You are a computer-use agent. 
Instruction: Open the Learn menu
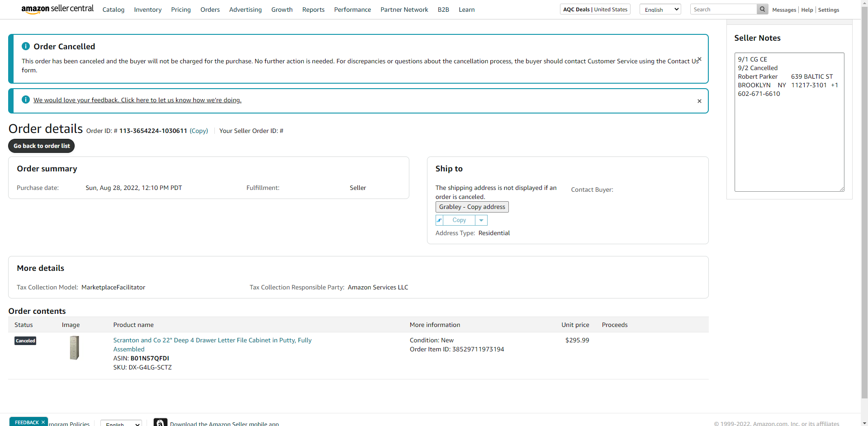pos(467,9)
